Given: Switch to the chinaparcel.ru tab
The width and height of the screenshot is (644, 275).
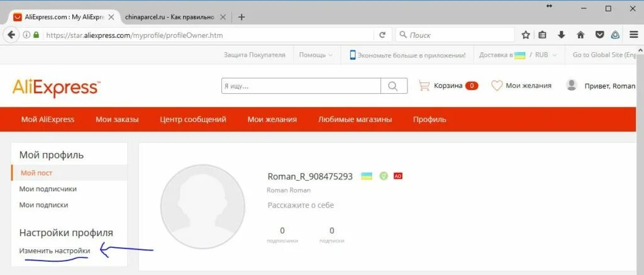Looking at the screenshot, I should point(170,17).
